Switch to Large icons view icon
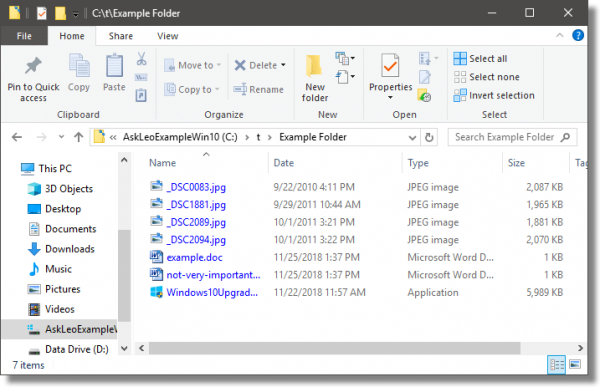This screenshot has width=600, height=387. [575, 364]
